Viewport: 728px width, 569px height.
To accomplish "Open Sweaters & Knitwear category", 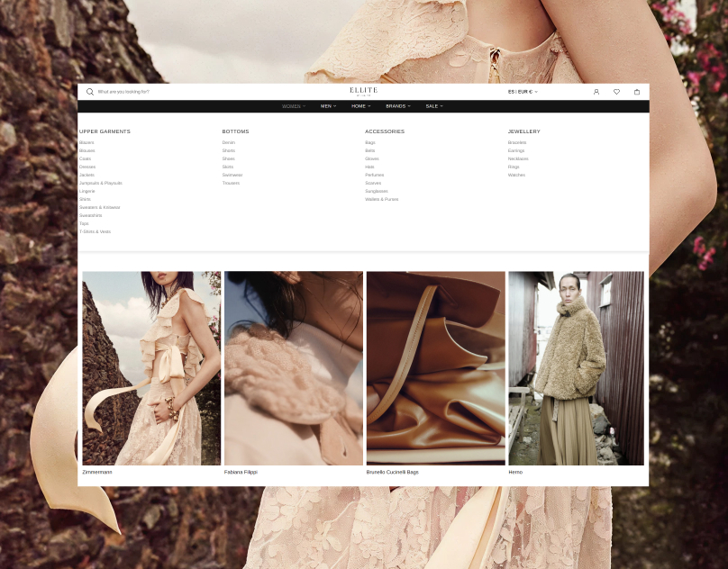I will pyautogui.click(x=99, y=207).
